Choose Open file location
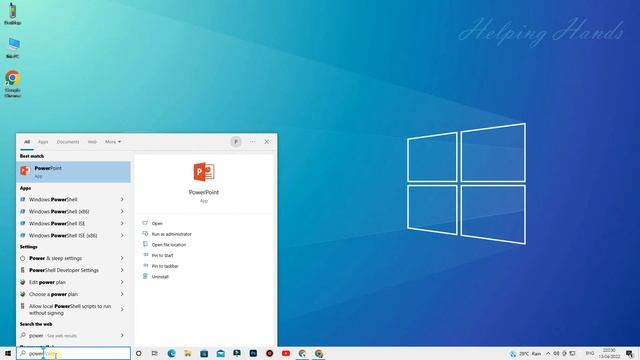The height and width of the screenshot is (360, 640). (x=169, y=245)
